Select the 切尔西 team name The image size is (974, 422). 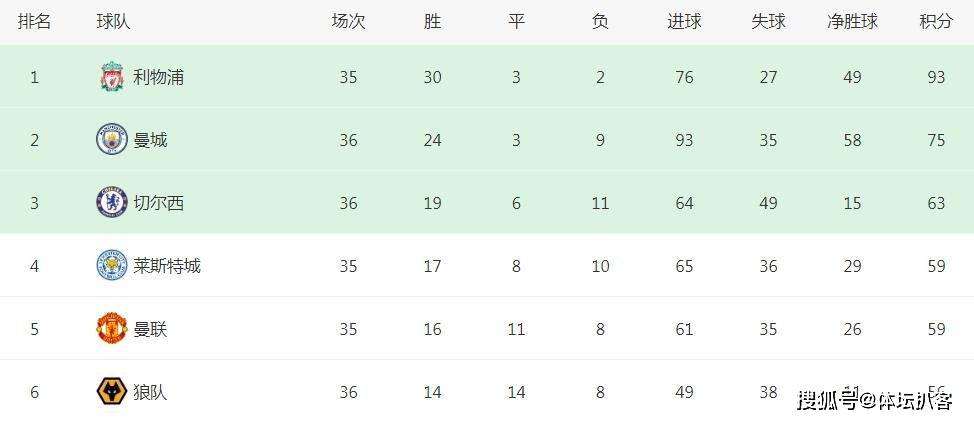point(158,203)
